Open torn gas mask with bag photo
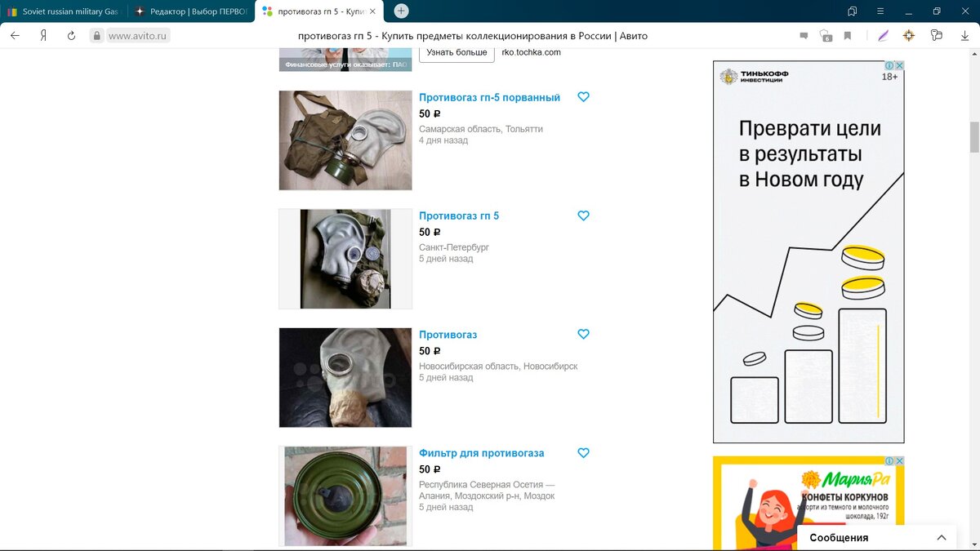Viewport: 980px width, 551px height. point(345,140)
